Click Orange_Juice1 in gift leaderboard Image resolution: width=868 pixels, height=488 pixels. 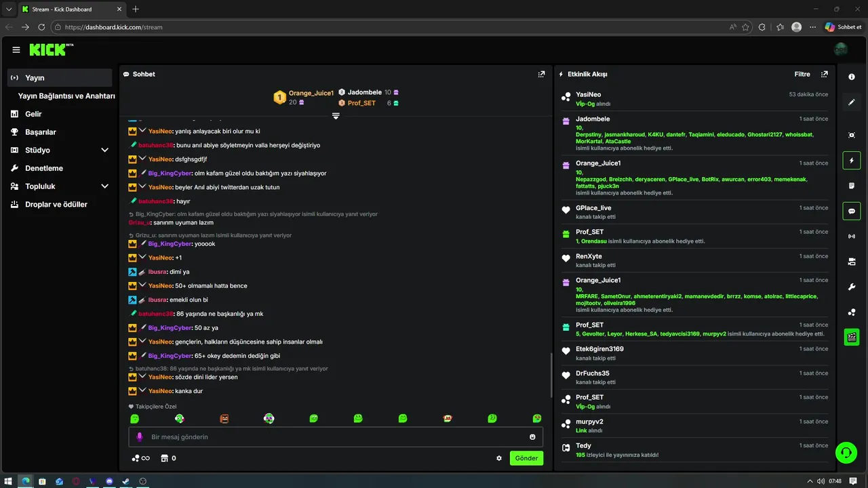311,93
